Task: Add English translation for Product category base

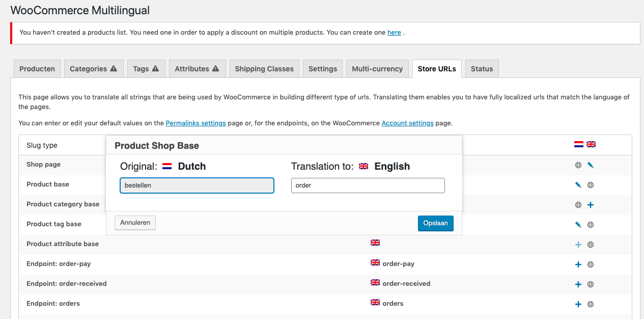Action: tap(591, 205)
